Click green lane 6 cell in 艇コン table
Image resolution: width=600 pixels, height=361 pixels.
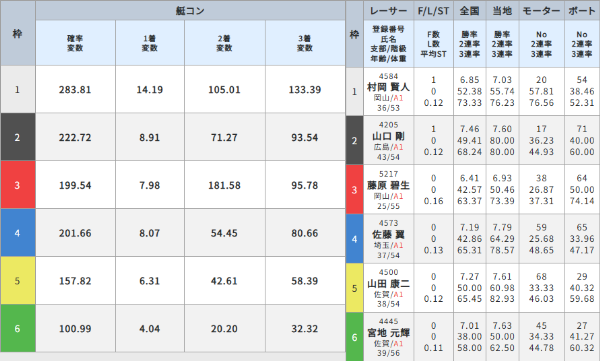(18, 328)
